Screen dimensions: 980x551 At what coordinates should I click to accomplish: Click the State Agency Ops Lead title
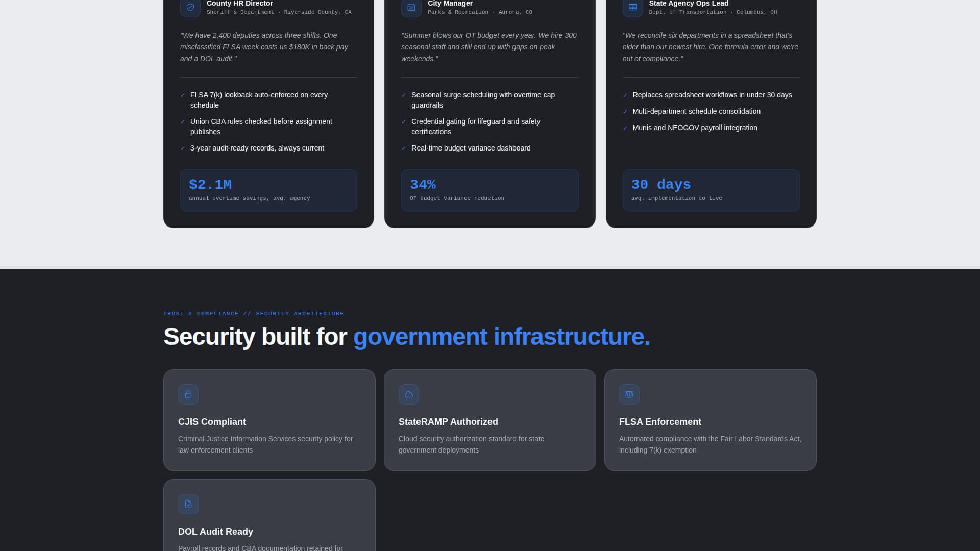[x=689, y=4]
